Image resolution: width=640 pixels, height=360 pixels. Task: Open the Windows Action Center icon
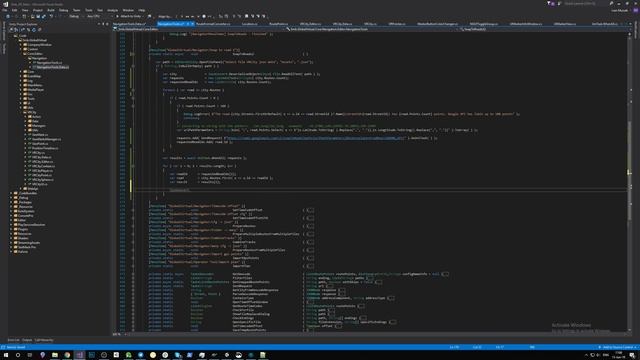point(632,355)
